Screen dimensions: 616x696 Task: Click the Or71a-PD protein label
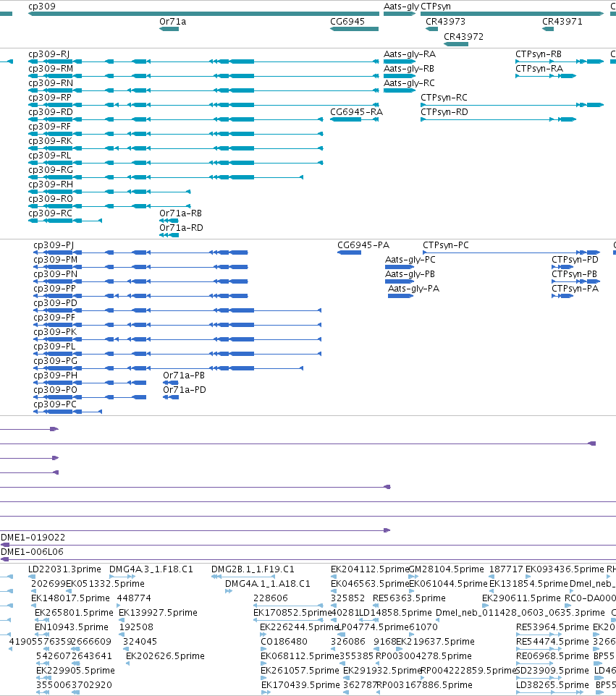[185, 390]
